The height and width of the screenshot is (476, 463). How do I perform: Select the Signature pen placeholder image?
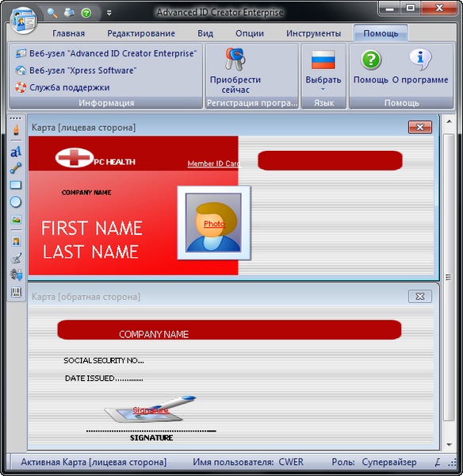151,409
